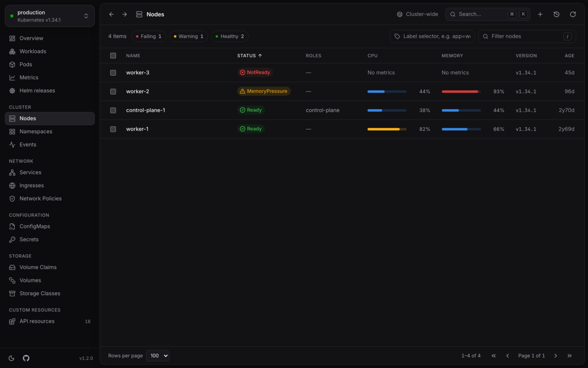
Task: Open worker-3 node link
Action: coord(138,73)
